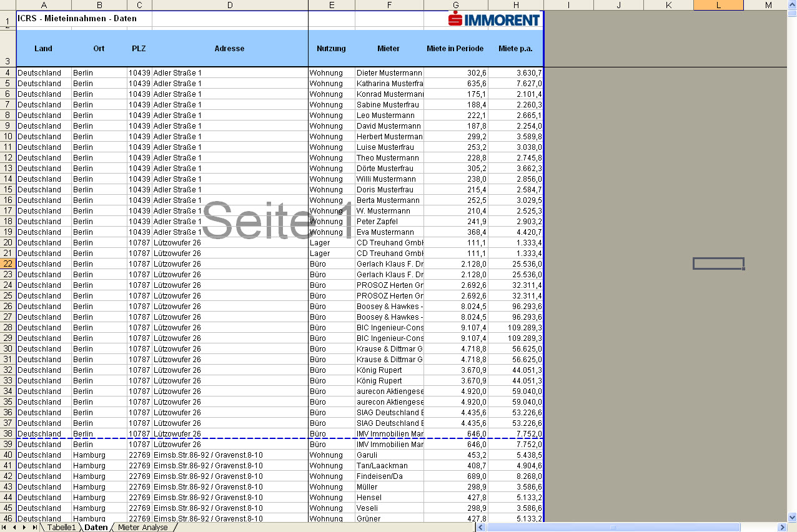Select the Veseli tenant cell

(x=389, y=508)
